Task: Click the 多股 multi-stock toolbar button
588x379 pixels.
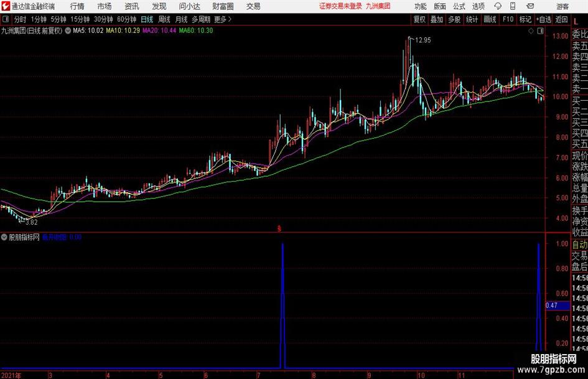Action: click(454, 19)
